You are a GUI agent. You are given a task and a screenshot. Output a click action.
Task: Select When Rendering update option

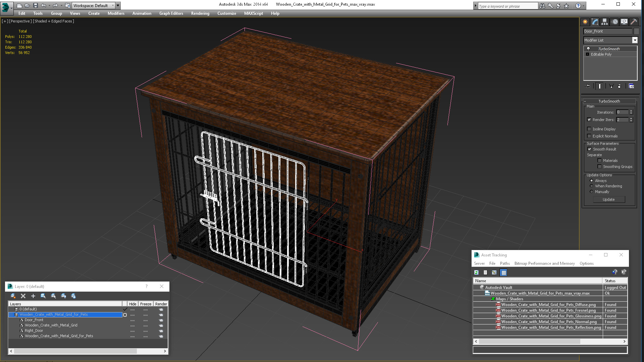[x=591, y=186]
